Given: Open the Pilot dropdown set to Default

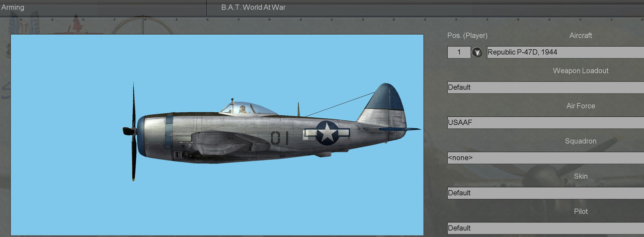Looking at the screenshot, I should click(545, 228).
